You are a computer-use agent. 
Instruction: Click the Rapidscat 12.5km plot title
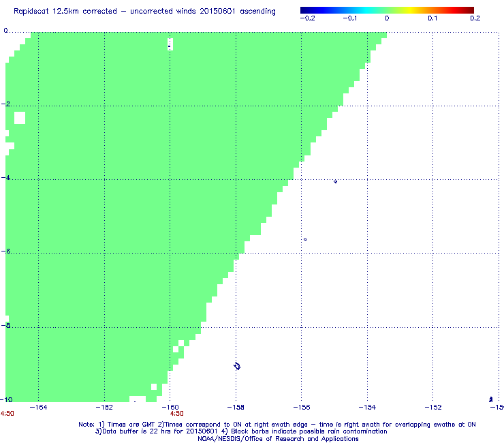pos(144,12)
